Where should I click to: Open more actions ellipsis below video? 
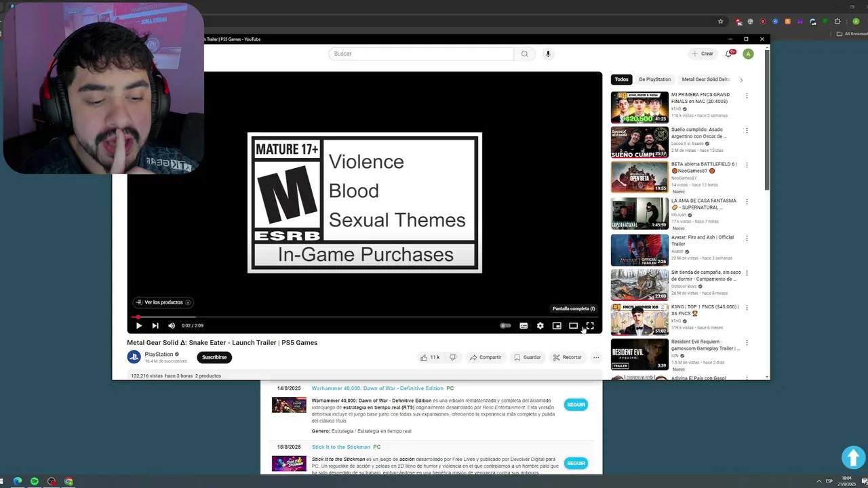[x=596, y=357]
